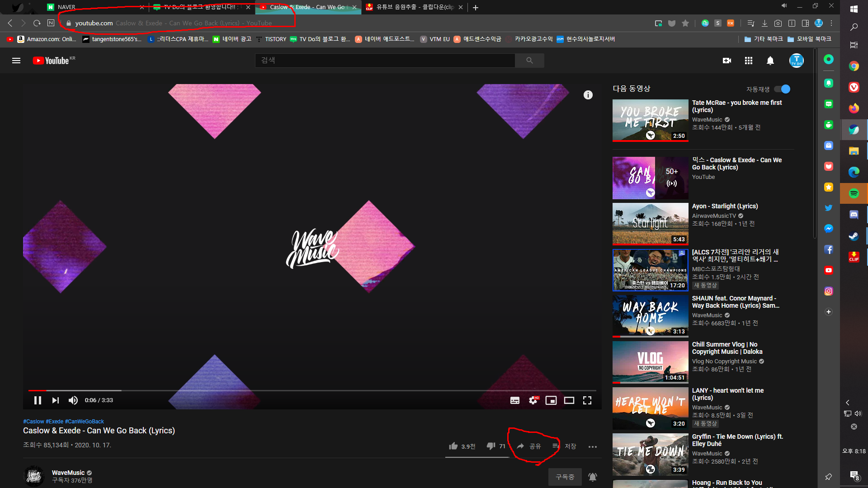Open the three-dot more actions menu

[592, 446]
